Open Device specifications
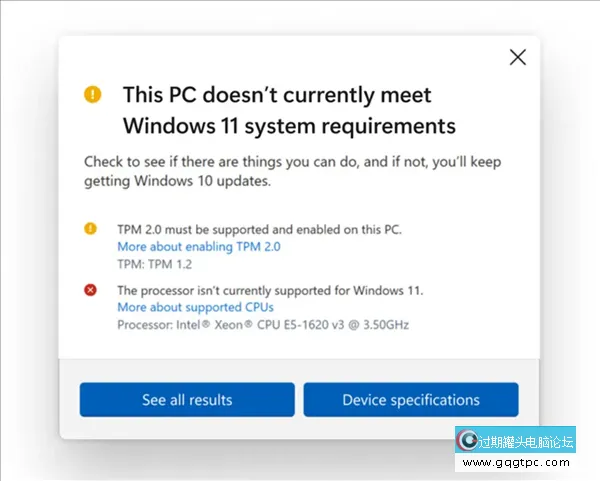The width and height of the screenshot is (600, 481). coord(411,400)
